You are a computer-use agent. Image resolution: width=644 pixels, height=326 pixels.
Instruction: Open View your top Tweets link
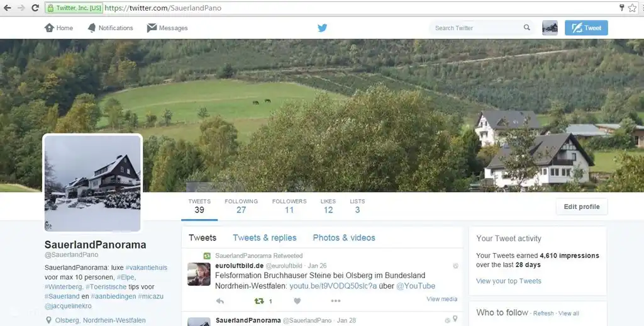pyautogui.click(x=508, y=281)
